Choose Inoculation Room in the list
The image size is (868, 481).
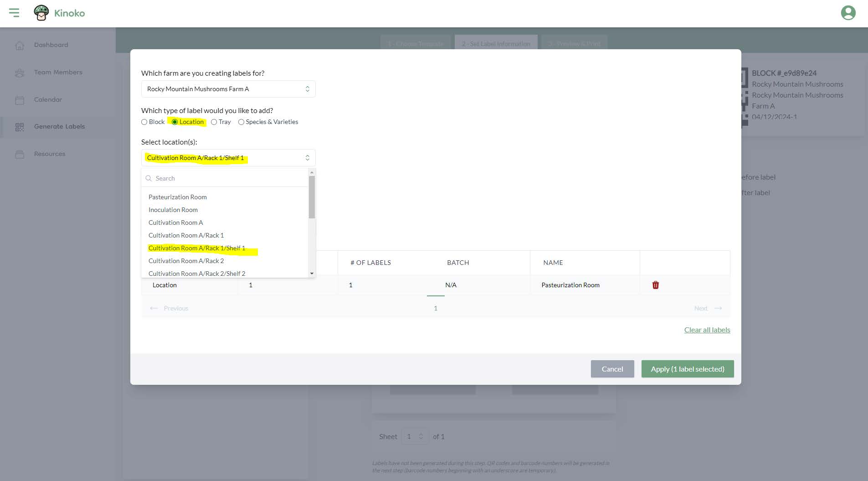[x=173, y=210]
